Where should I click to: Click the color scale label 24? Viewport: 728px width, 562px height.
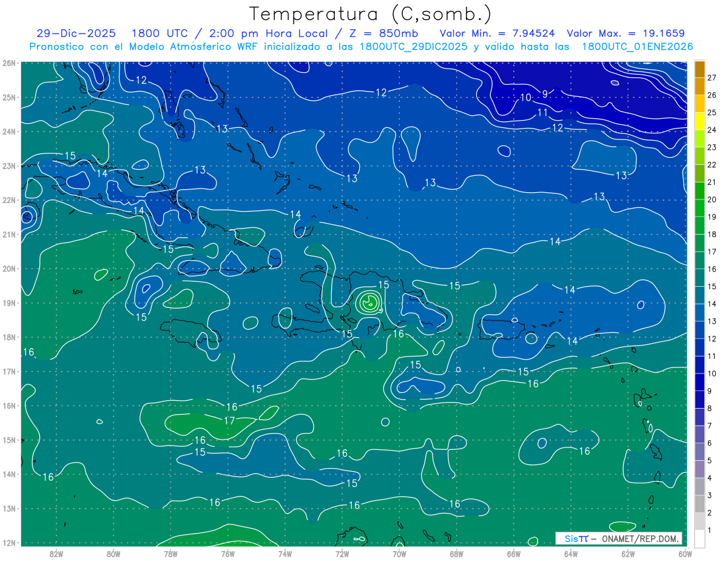tap(712, 130)
